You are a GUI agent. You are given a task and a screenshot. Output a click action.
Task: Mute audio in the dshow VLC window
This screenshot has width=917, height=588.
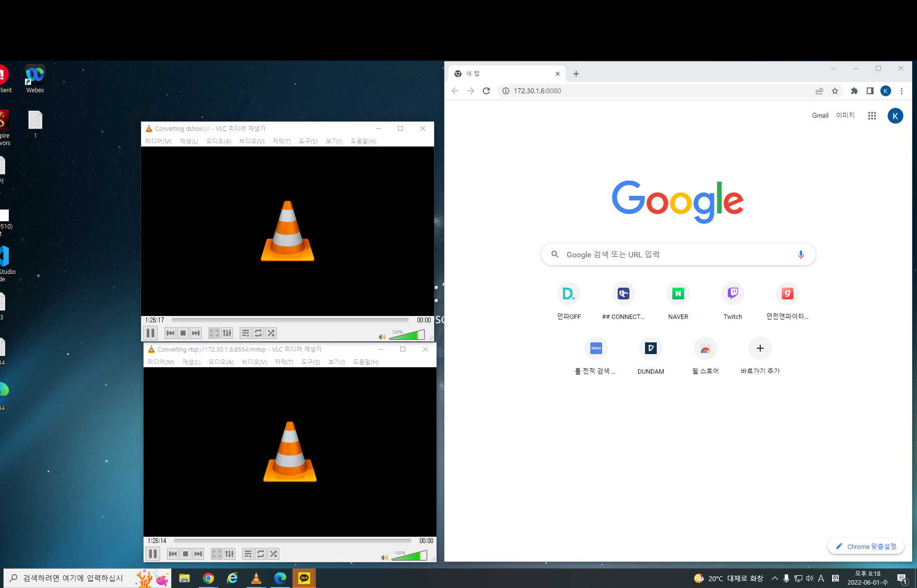click(x=382, y=337)
